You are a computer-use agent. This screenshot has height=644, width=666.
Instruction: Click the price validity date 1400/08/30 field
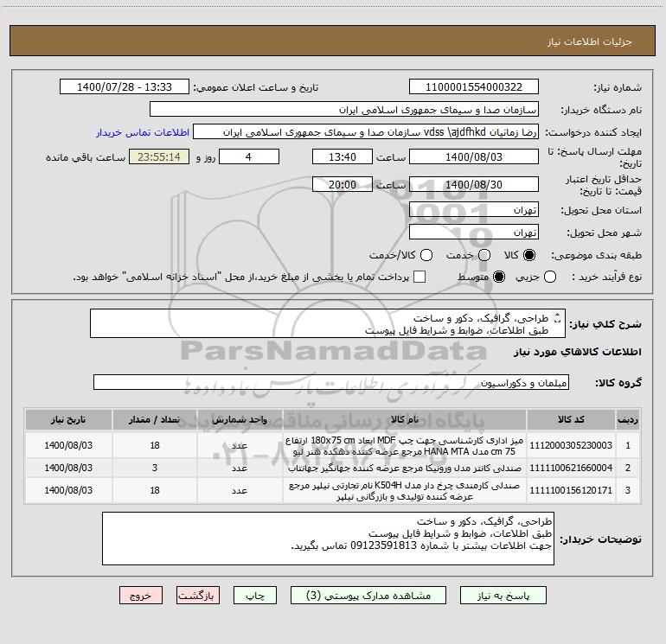click(x=474, y=184)
